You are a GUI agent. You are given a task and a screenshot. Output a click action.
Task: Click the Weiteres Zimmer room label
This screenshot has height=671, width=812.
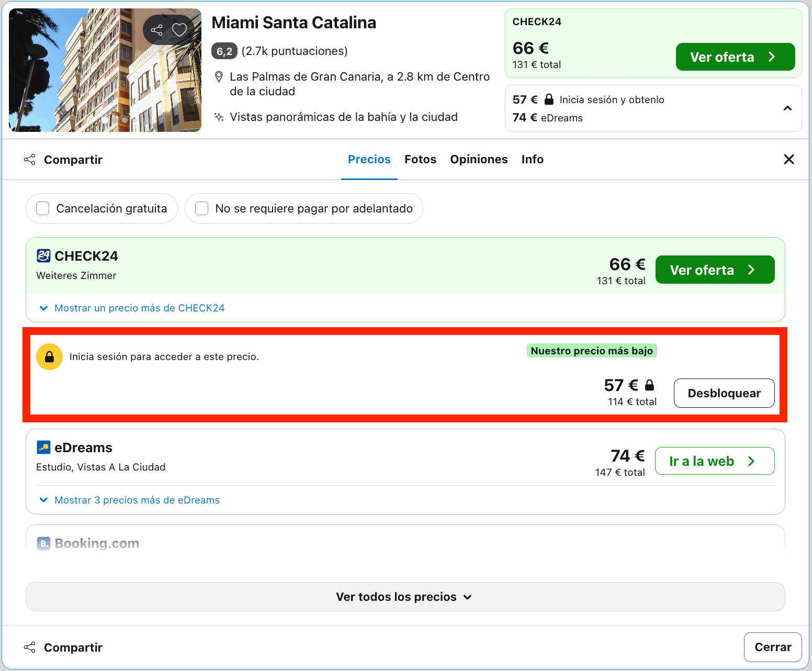click(76, 275)
